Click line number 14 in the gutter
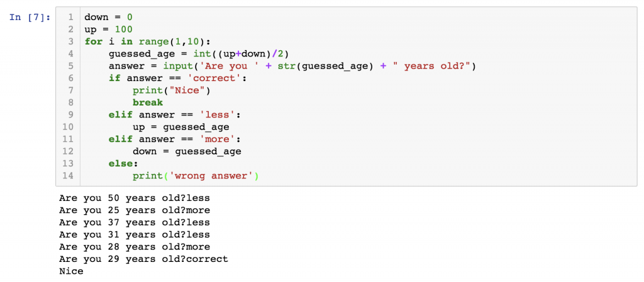This screenshot has height=282, width=644. coord(69,176)
